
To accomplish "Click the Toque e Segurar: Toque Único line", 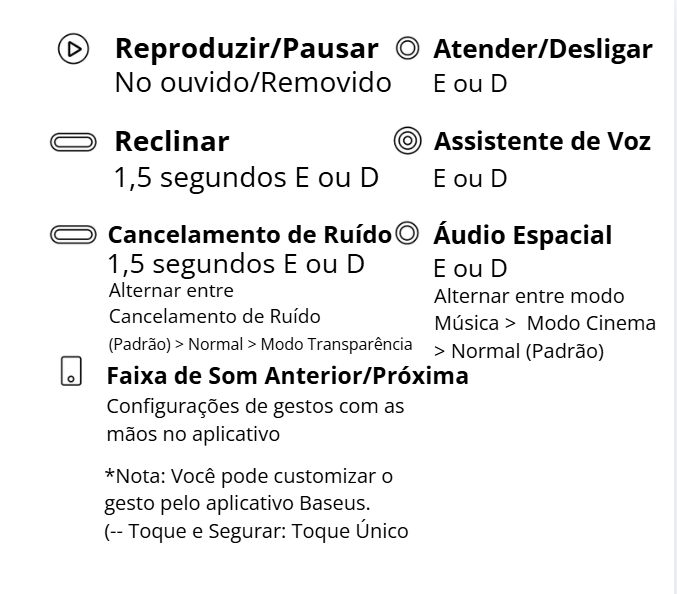I will click(256, 531).
